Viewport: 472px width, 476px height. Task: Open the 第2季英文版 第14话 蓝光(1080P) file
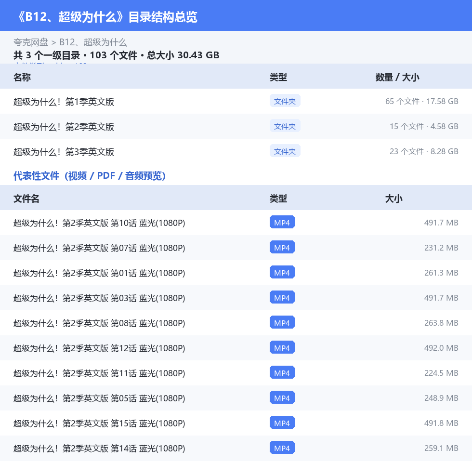(x=99, y=449)
